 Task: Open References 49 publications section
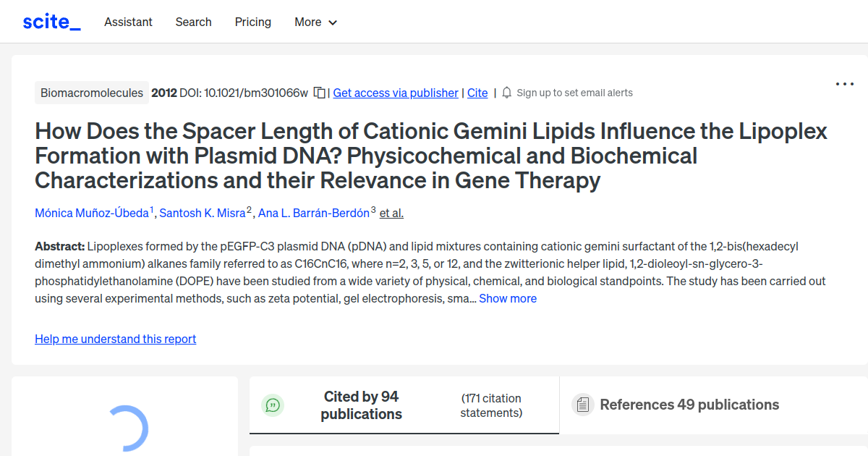pos(689,405)
